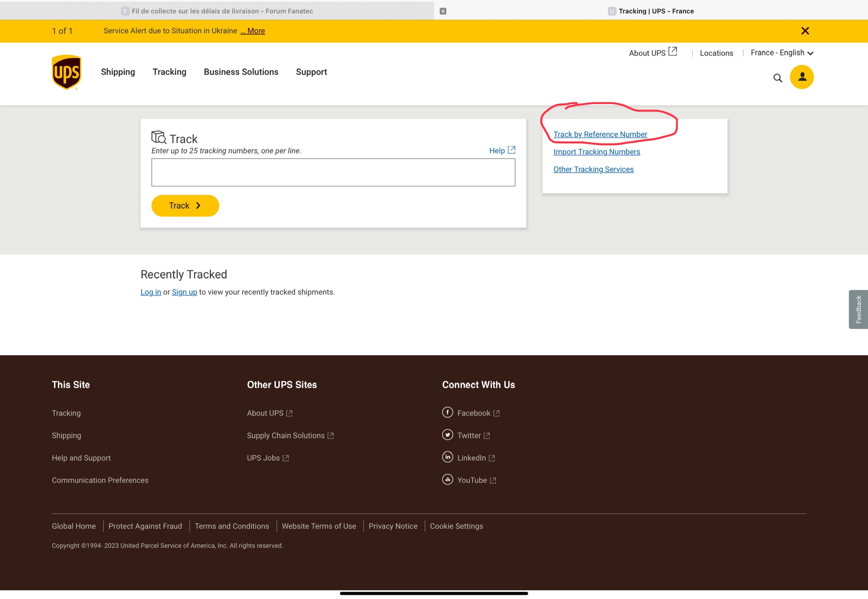Click the YouTube icon in footer

tap(447, 479)
